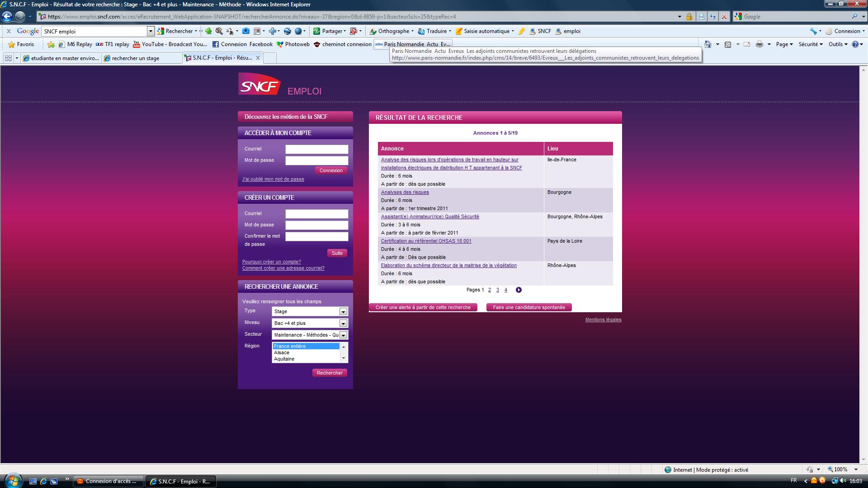Viewport: 868px width, 488px height.
Task: Open the Google toolbar search history dropdown
Action: pos(151,31)
